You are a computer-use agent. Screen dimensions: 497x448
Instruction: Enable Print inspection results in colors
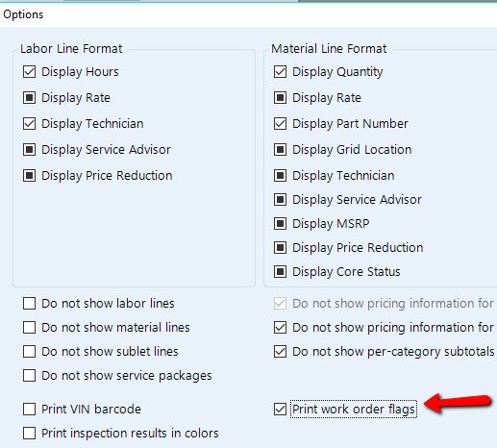(29, 434)
